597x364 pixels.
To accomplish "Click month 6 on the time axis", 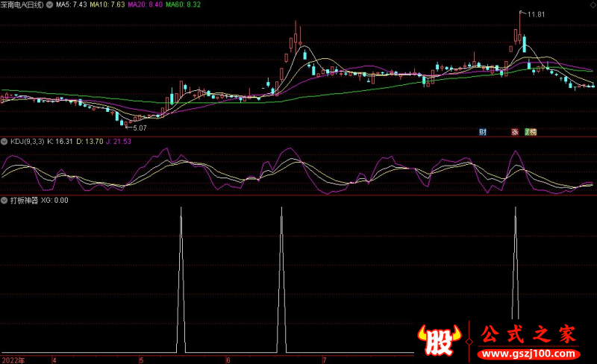I will [228, 360].
